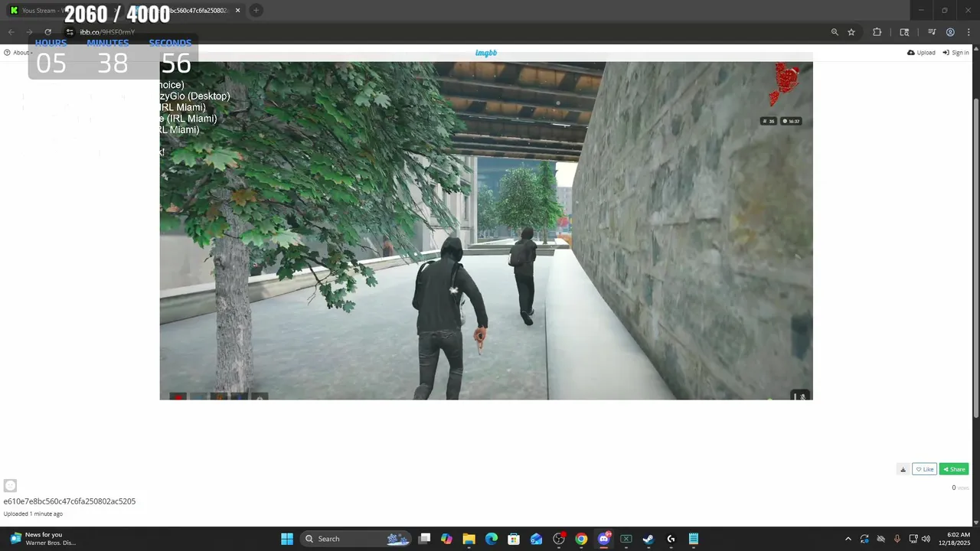This screenshot has width=980, height=551.
Task: Like the uploaded image
Action: [x=925, y=469]
